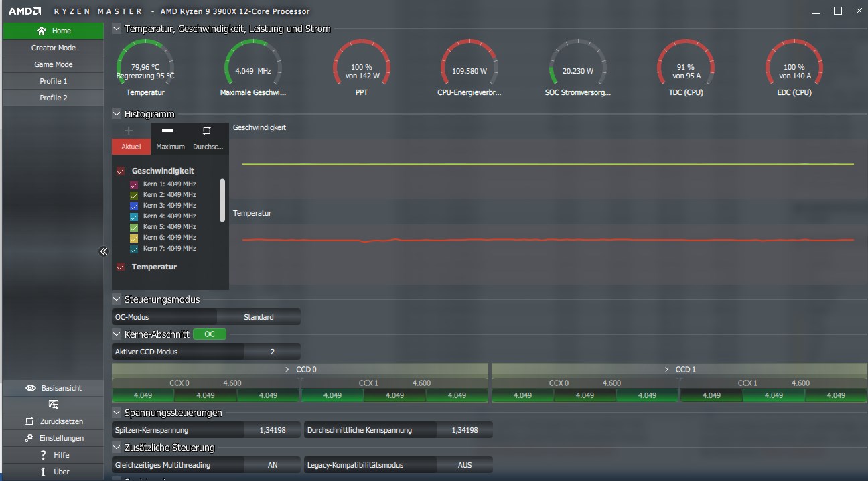Click Legacy-Kompatibilitätsmodus AUS value
868x481 pixels.
465,465
